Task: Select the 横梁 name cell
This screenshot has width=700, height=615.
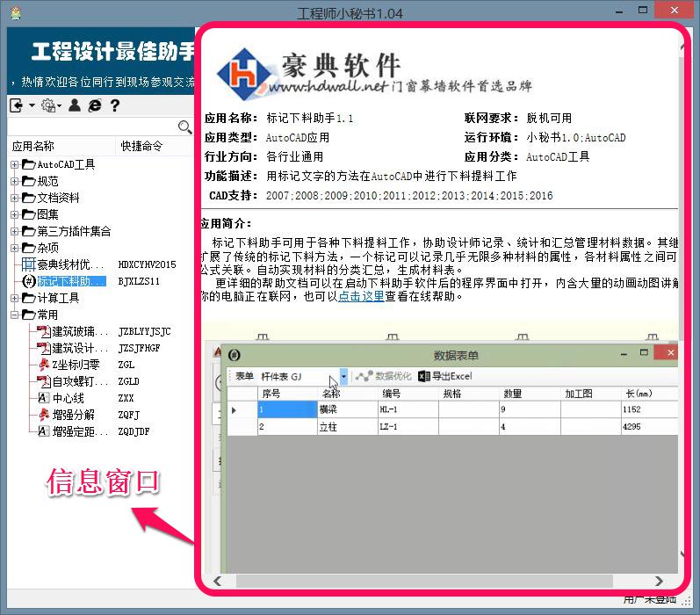Action: pyautogui.click(x=348, y=409)
